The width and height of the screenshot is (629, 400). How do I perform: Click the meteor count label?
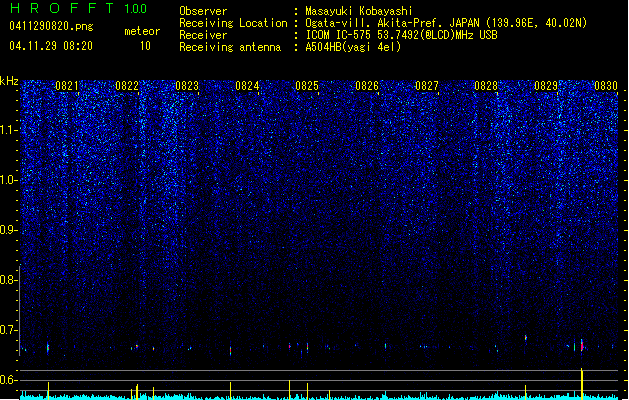(142, 31)
